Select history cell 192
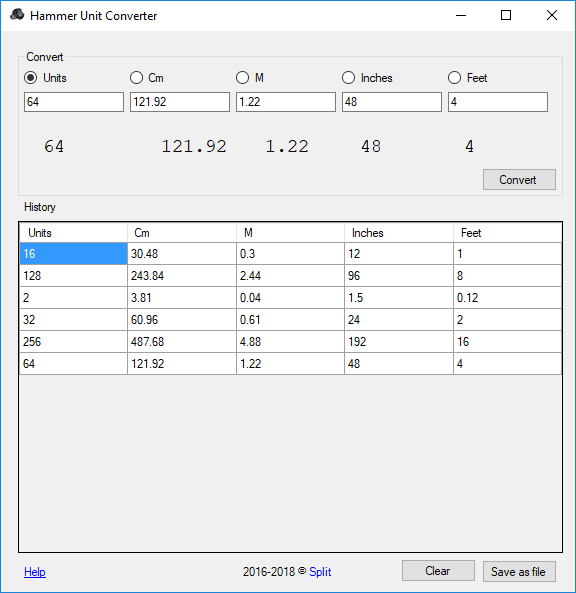This screenshot has width=576, height=593. point(399,342)
